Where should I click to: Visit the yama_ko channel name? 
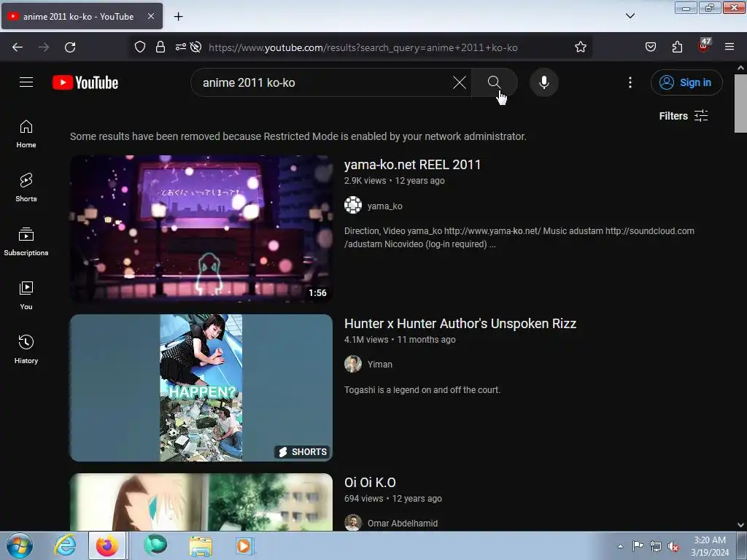click(385, 206)
